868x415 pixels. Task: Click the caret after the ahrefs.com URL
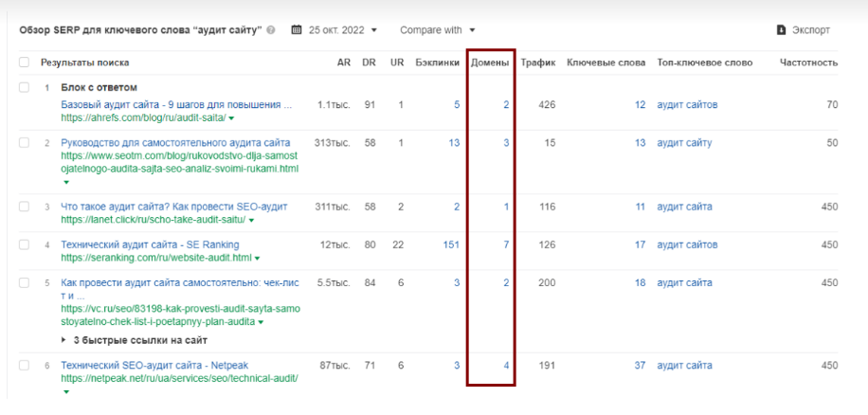point(231,118)
